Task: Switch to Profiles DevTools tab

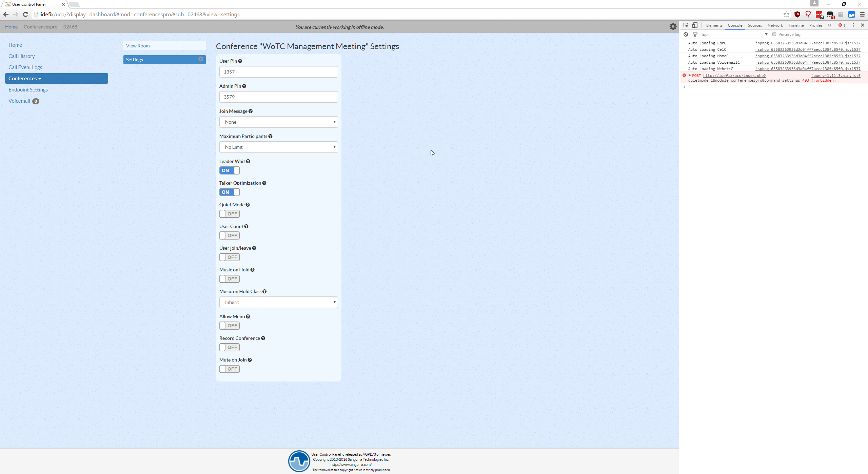Action: click(x=816, y=25)
